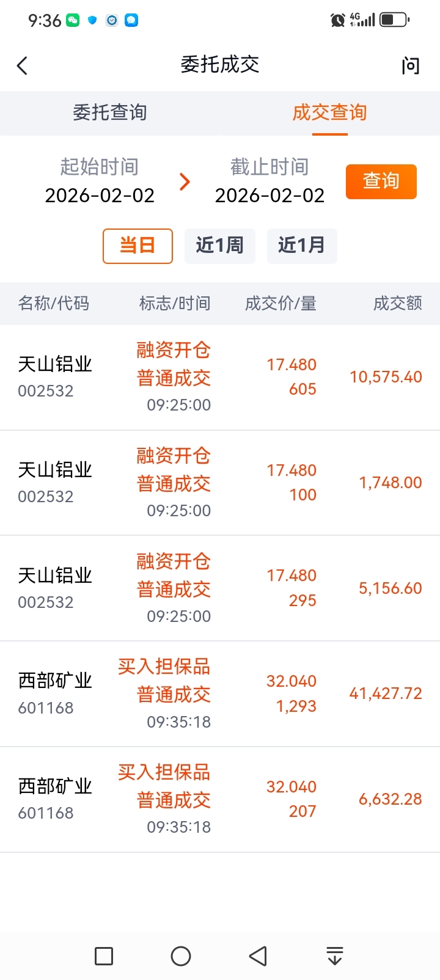Tap the WeChat status bar icon
The width and height of the screenshot is (440, 980).
coord(73,20)
